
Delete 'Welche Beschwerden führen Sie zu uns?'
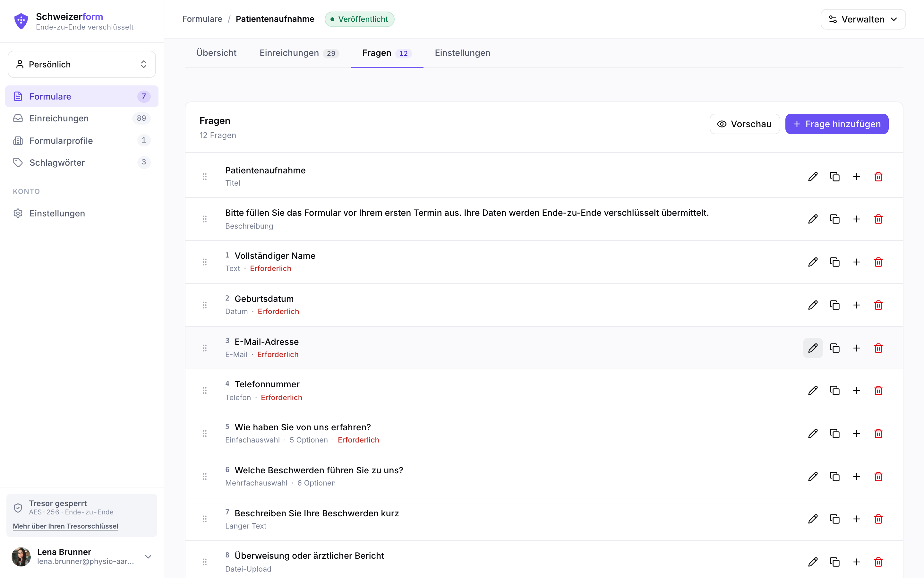click(878, 476)
